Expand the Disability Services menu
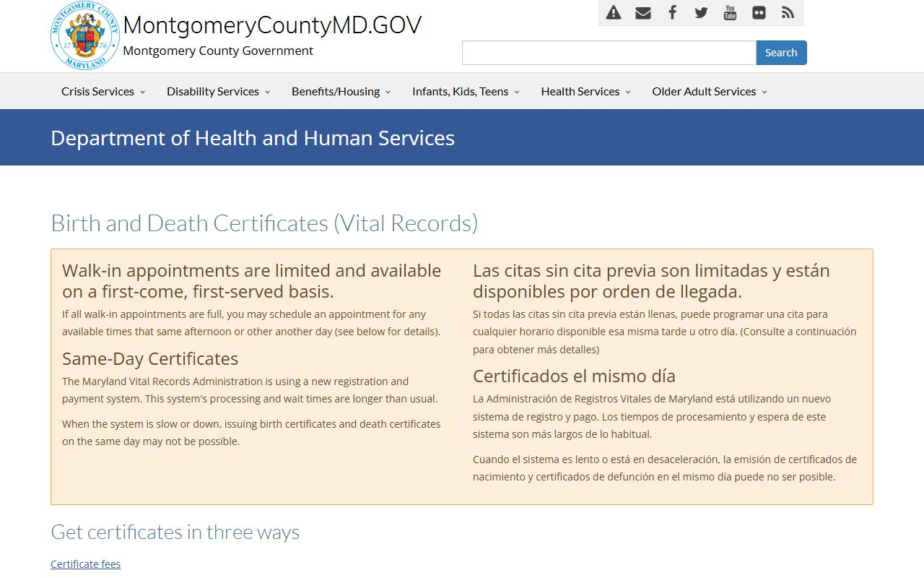This screenshot has height=578, width=924. pyautogui.click(x=219, y=91)
